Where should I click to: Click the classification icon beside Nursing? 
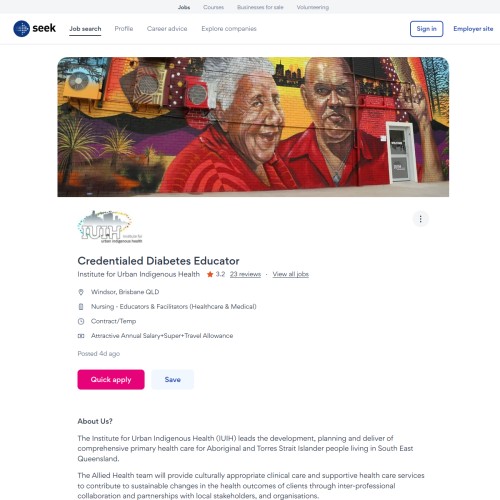(81, 307)
